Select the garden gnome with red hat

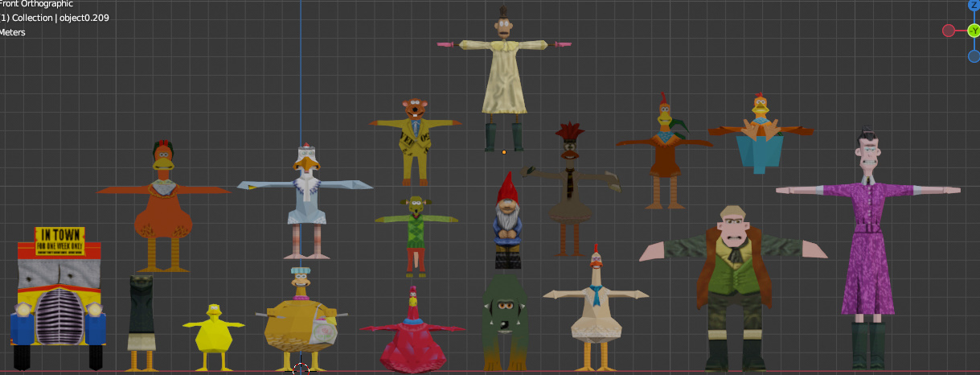pos(506,221)
